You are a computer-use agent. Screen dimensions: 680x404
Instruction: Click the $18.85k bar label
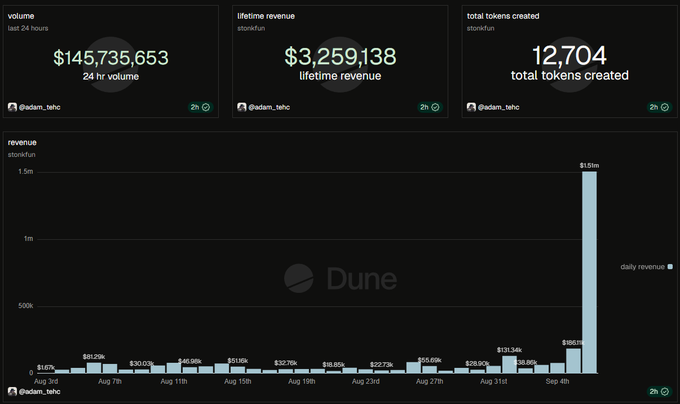(333, 365)
